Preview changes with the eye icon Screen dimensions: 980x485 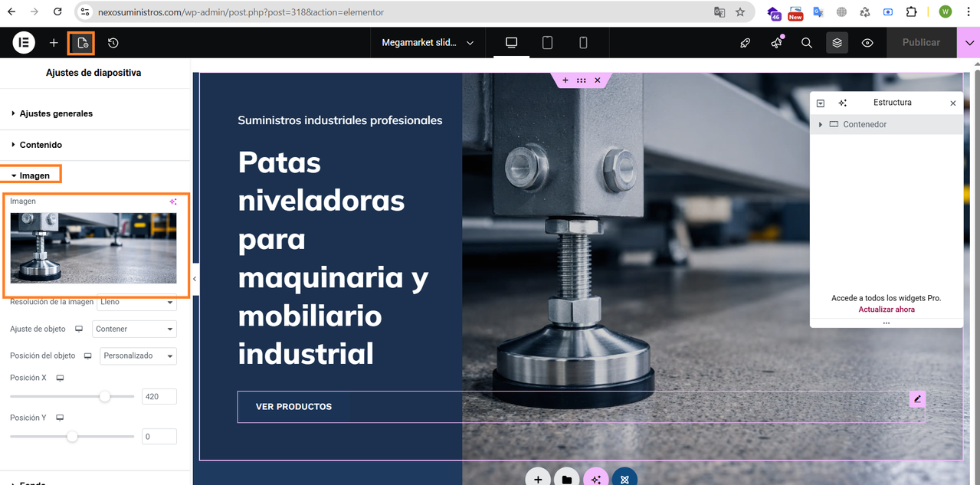pos(867,43)
